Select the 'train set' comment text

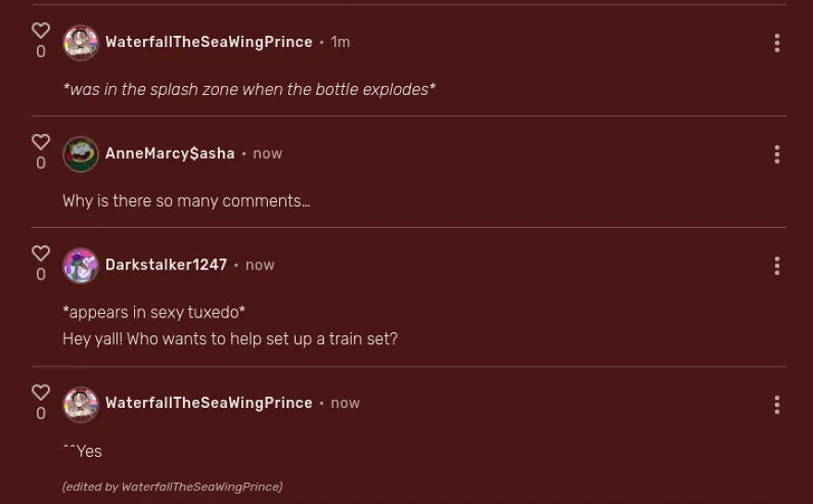(230, 339)
